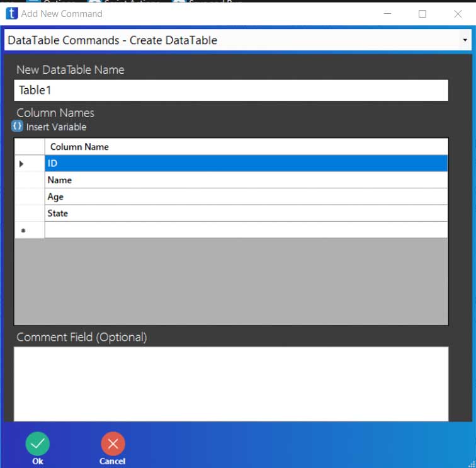
Task: Open the DataTable Commands dropdown arrow
Action: (x=465, y=40)
